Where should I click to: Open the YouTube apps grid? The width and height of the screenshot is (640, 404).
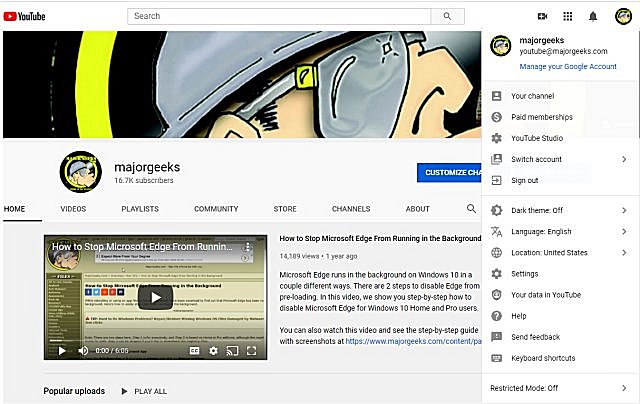(567, 16)
